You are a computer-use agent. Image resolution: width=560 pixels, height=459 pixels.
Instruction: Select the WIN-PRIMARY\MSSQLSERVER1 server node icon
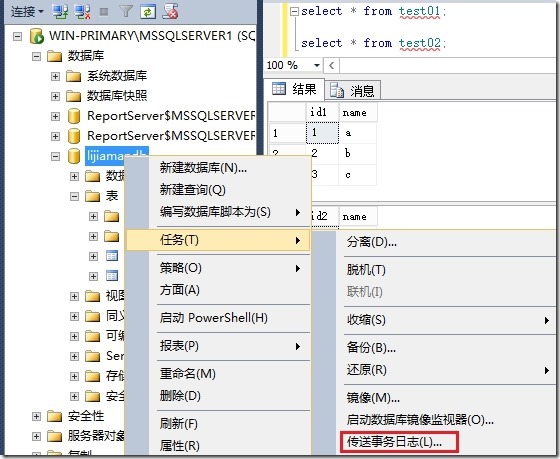tap(36, 36)
